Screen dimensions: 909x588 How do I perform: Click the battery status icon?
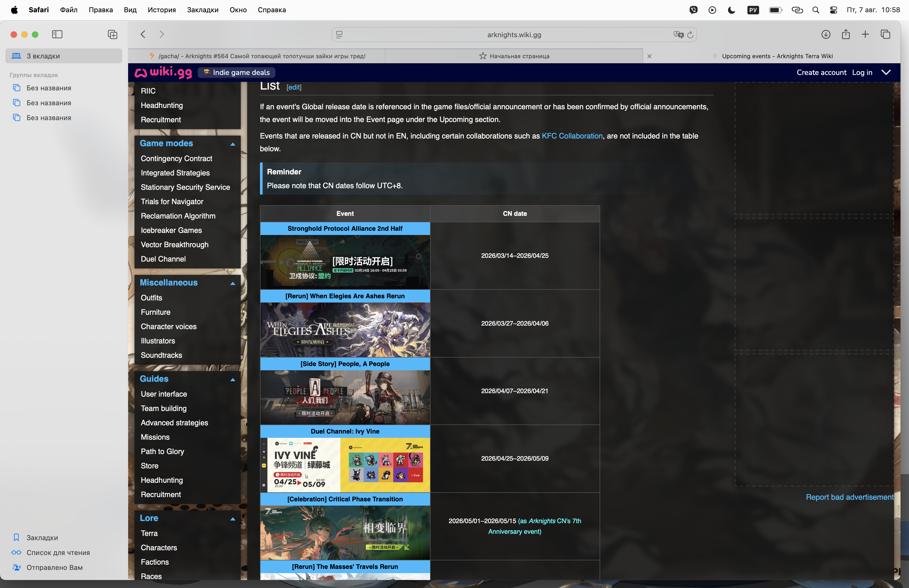[776, 10]
